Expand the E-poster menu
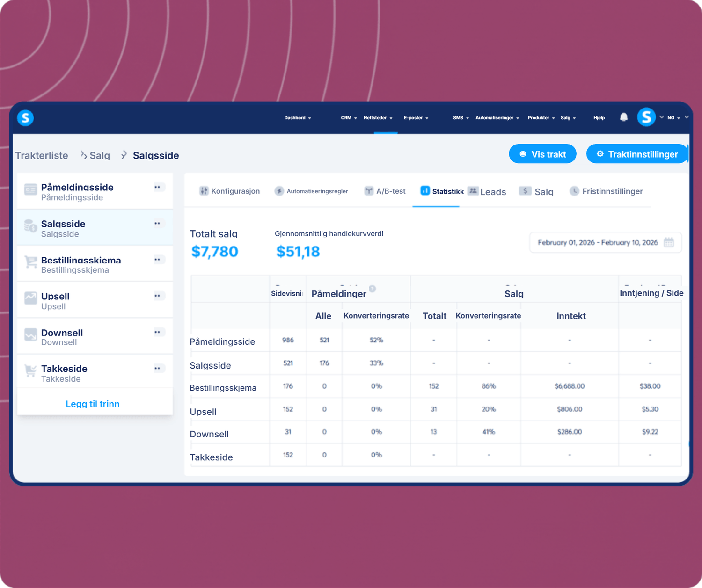702x588 pixels. (416, 118)
